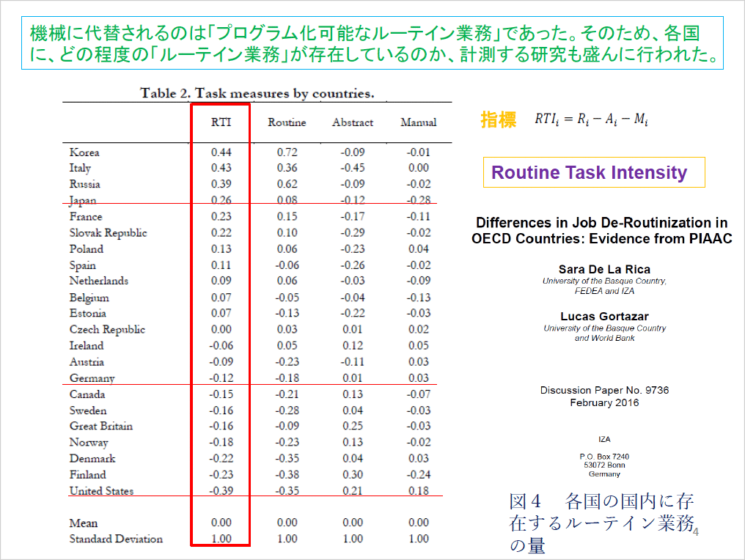
Task: Click the Norway row label
Action: click(89, 443)
